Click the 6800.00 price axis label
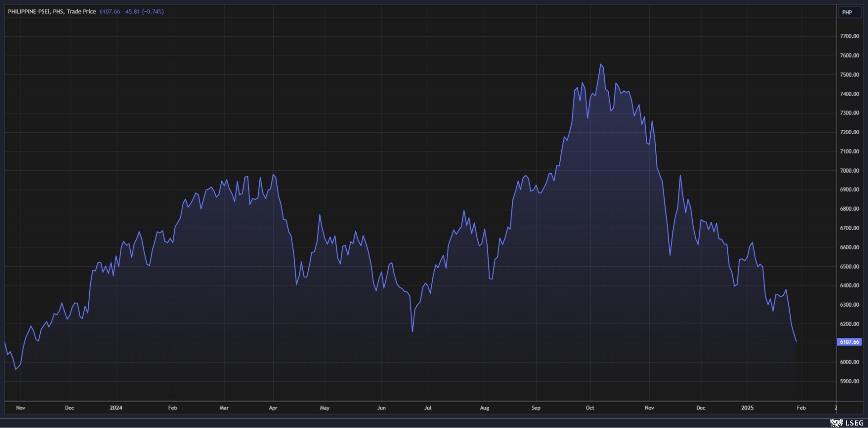This screenshot has width=868, height=428. point(849,209)
